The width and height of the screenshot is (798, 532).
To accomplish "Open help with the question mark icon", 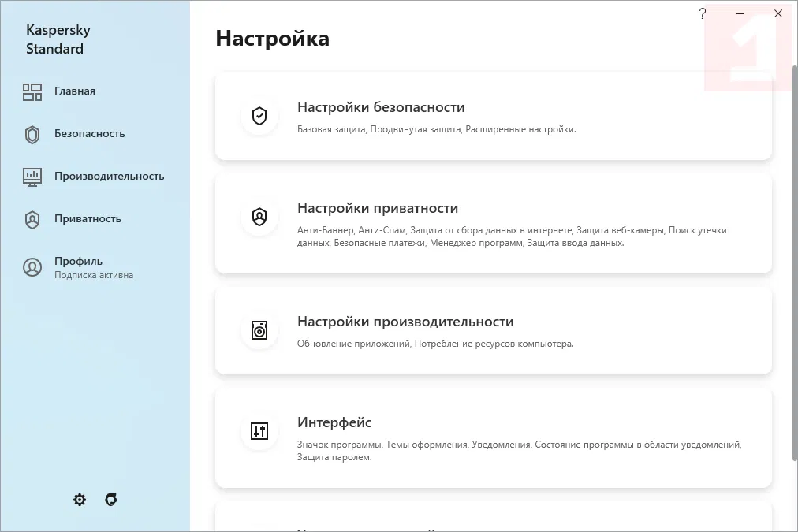I will [703, 13].
